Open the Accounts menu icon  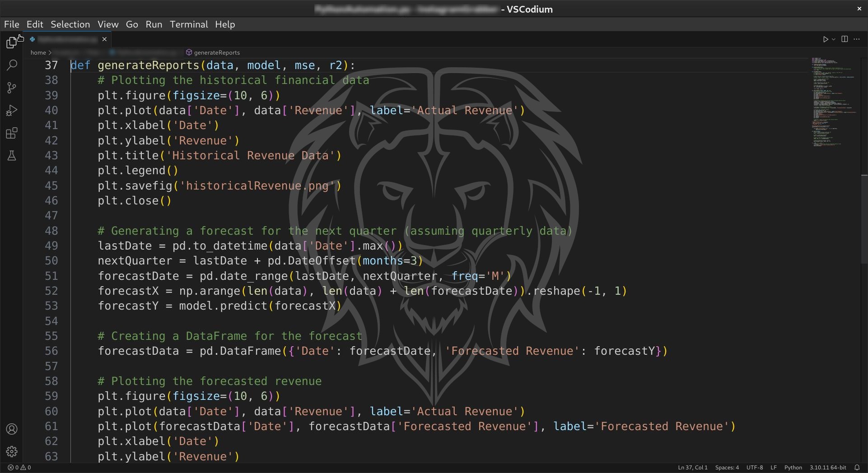click(12, 429)
